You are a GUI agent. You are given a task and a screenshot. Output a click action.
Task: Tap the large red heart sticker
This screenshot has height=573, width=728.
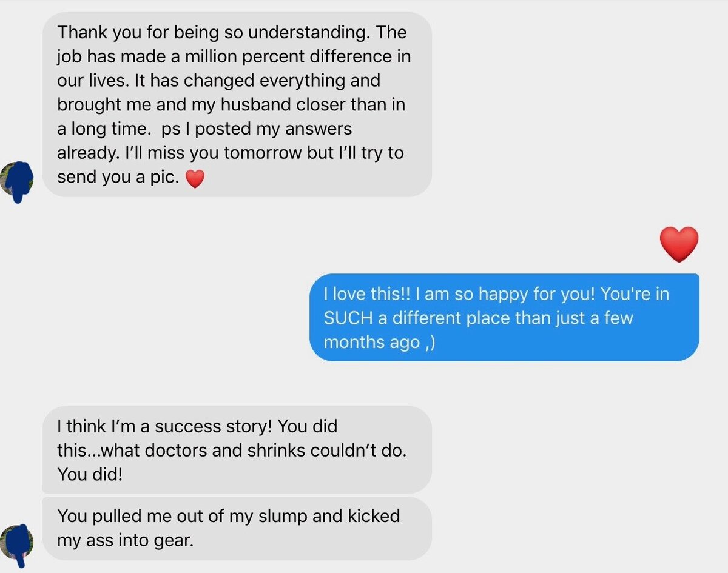[x=679, y=244]
